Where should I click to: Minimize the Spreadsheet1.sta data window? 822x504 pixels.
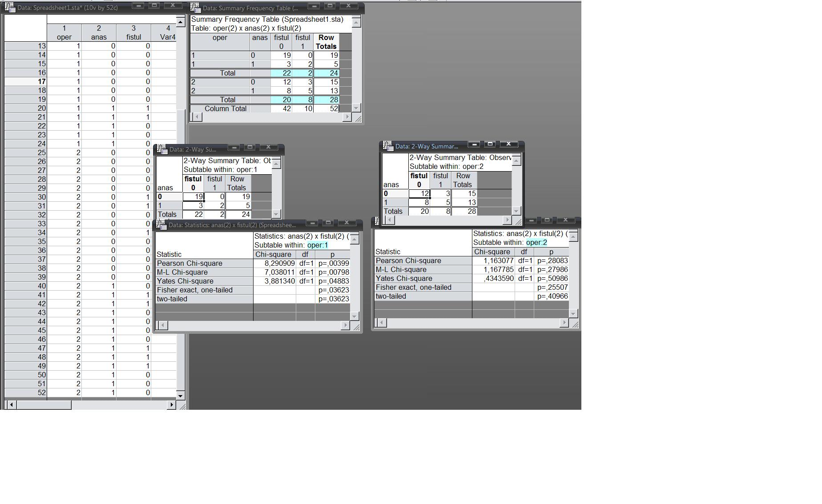click(x=138, y=6)
